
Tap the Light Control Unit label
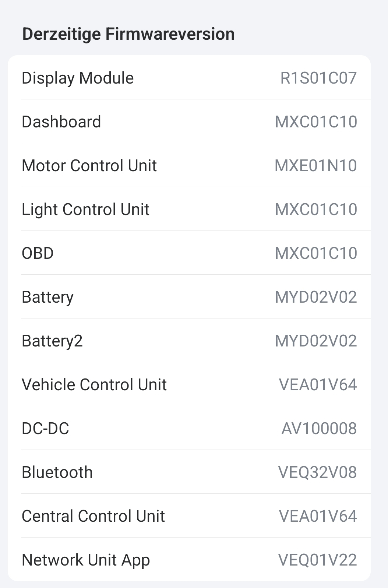[85, 210]
